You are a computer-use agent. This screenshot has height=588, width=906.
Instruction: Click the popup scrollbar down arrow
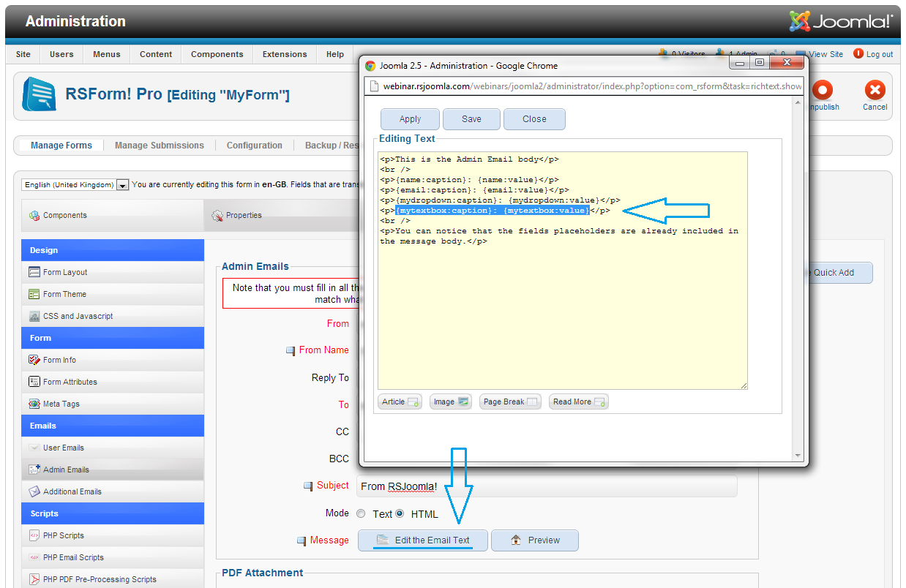[798, 456]
